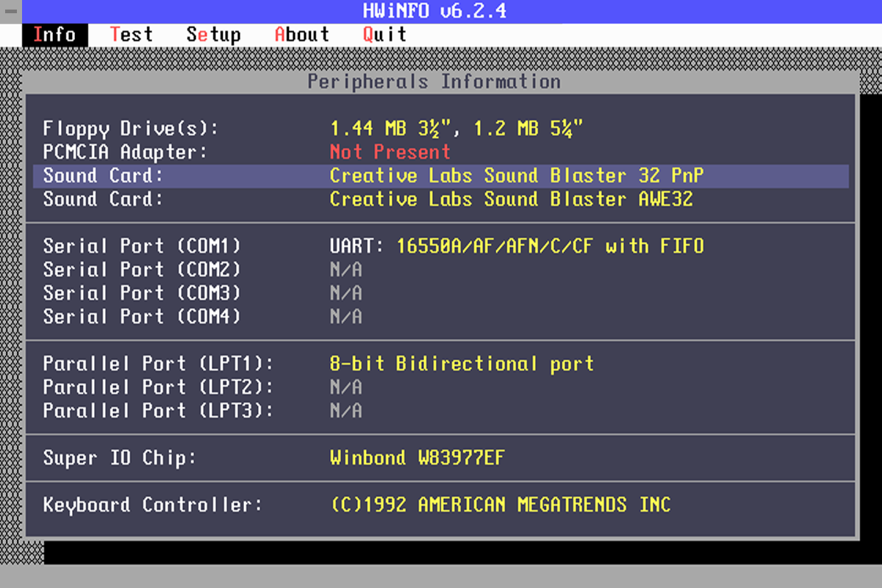Open the Test menu
This screenshot has height=588, width=882.
tap(132, 35)
